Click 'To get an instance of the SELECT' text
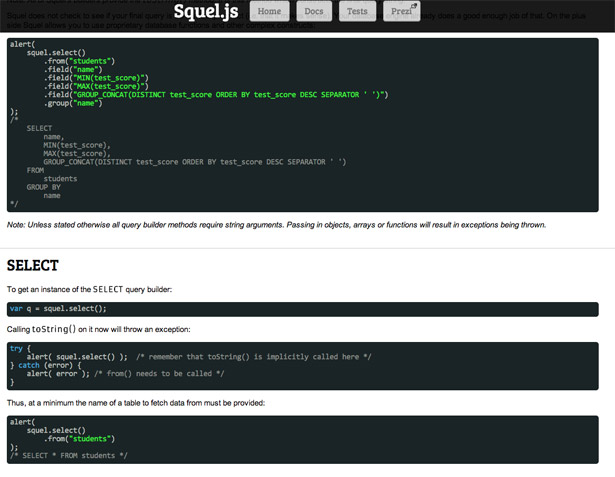This screenshot has height=477, width=615. coord(89,289)
